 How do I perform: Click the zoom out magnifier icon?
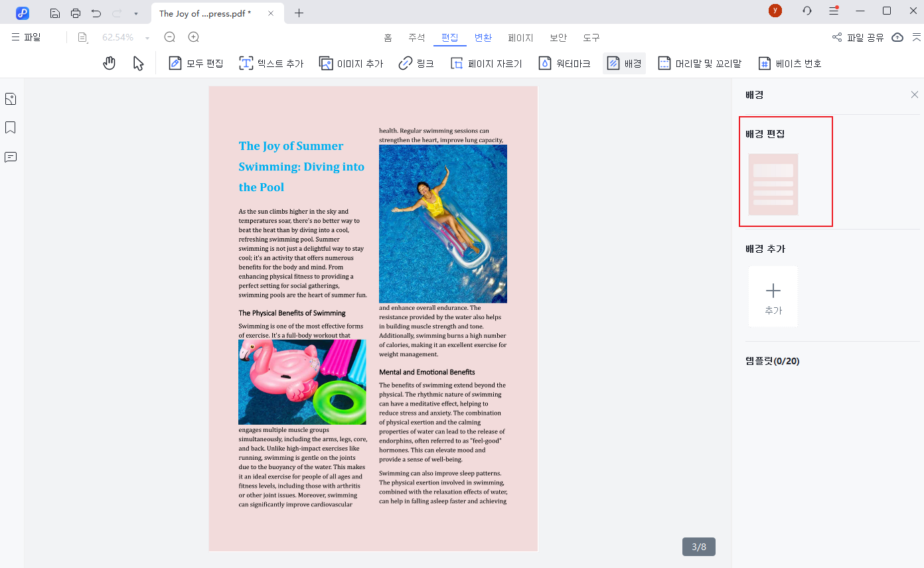point(170,37)
